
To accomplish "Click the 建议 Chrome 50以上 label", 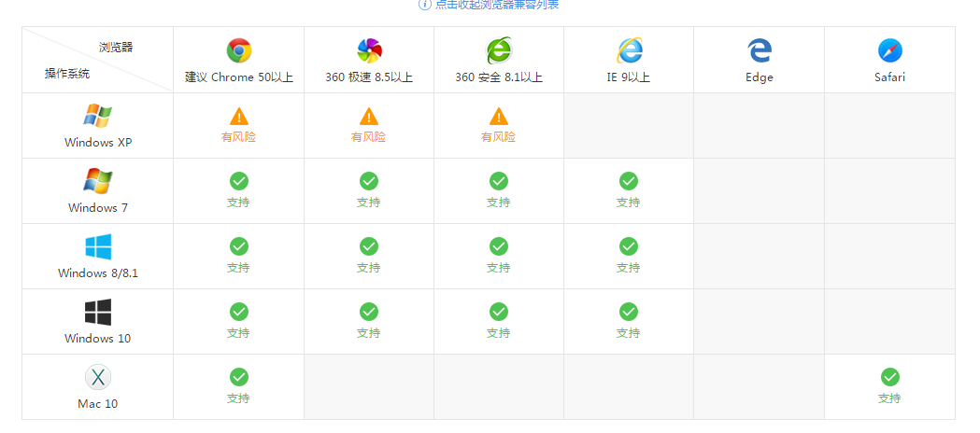I will (x=239, y=77).
